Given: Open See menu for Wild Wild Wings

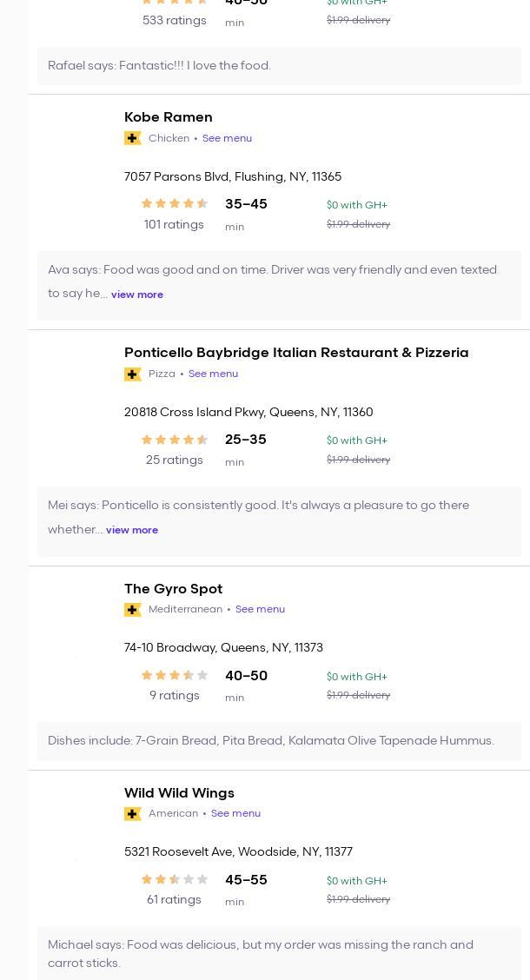Looking at the screenshot, I should click(x=235, y=813).
